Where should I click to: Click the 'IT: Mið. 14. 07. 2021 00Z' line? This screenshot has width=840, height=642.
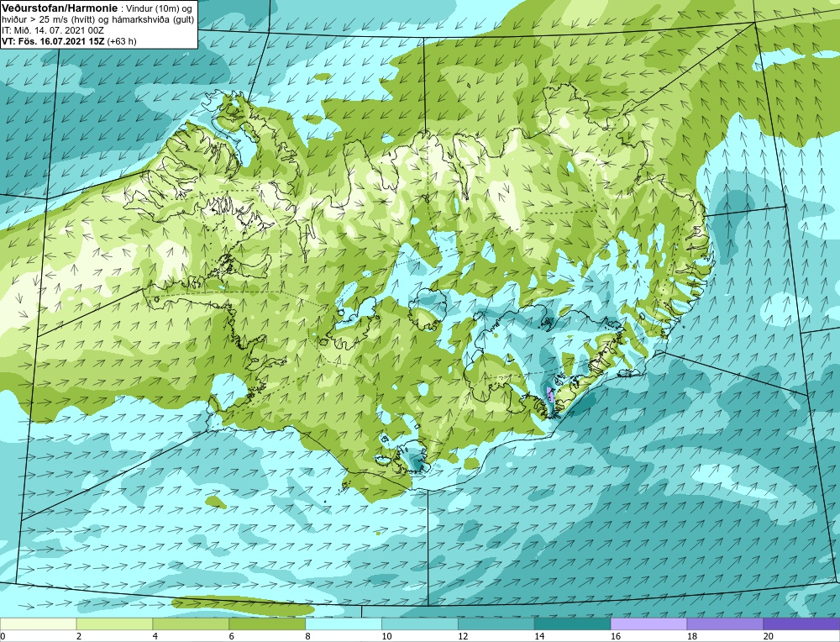click(x=52, y=30)
